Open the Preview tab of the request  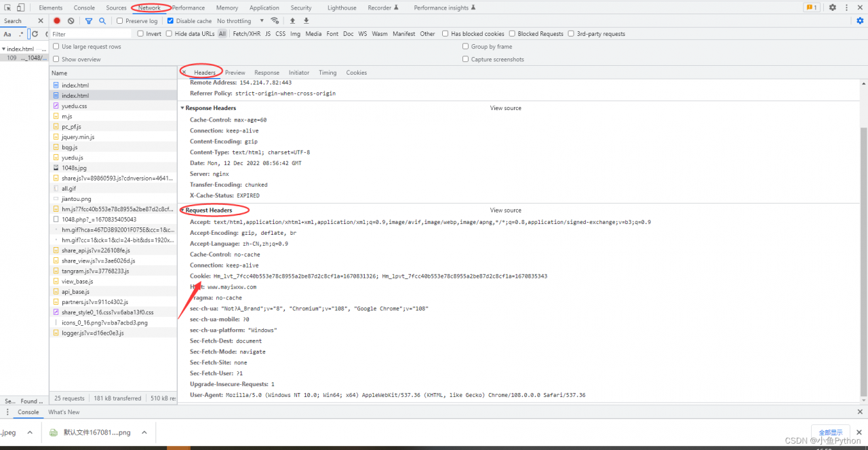click(235, 73)
